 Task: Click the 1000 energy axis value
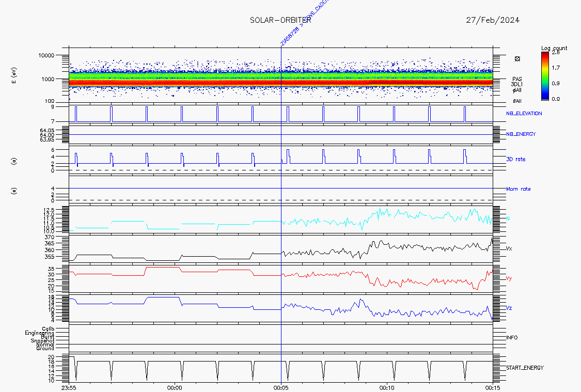[x=48, y=79]
